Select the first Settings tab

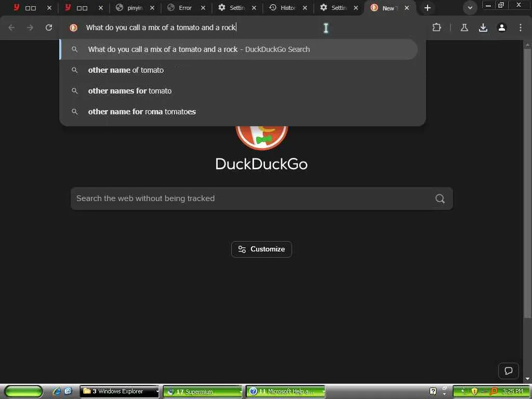pos(231,8)
